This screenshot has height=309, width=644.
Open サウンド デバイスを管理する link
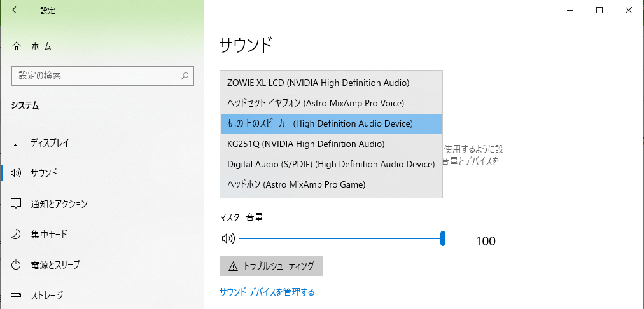coord(267,292)
